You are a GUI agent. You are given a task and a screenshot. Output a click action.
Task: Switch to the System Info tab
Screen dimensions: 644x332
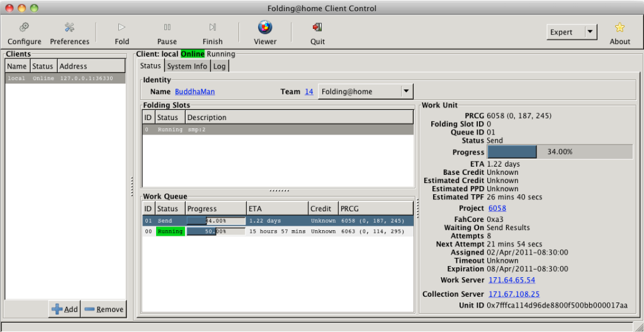click(188, 66)
